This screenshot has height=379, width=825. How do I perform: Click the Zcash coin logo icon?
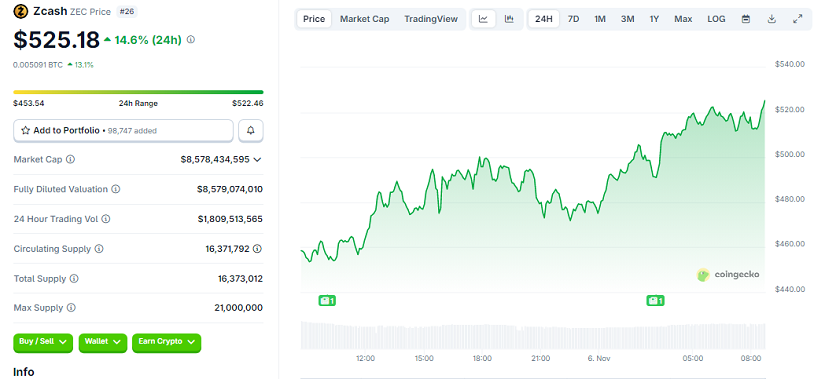click(x=21, y=11)
